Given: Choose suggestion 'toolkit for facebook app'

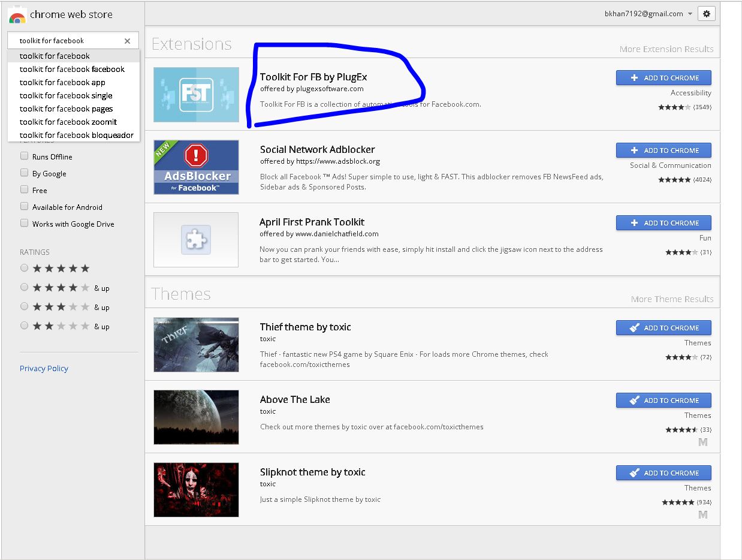Looking at the screenshot, I should (x=74, y=82).
